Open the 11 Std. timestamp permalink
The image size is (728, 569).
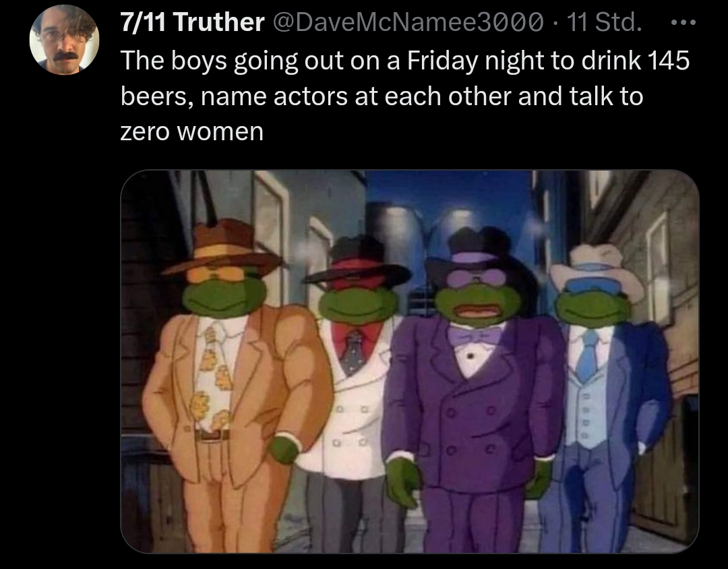pyautogui.click(x=605, y=22)
